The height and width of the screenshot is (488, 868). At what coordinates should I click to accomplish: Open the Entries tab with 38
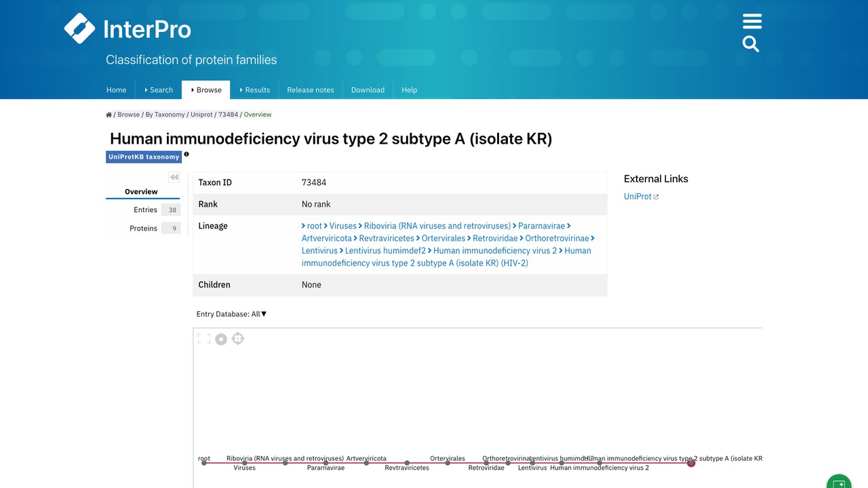pyautogui.click(x=143, y=210)
